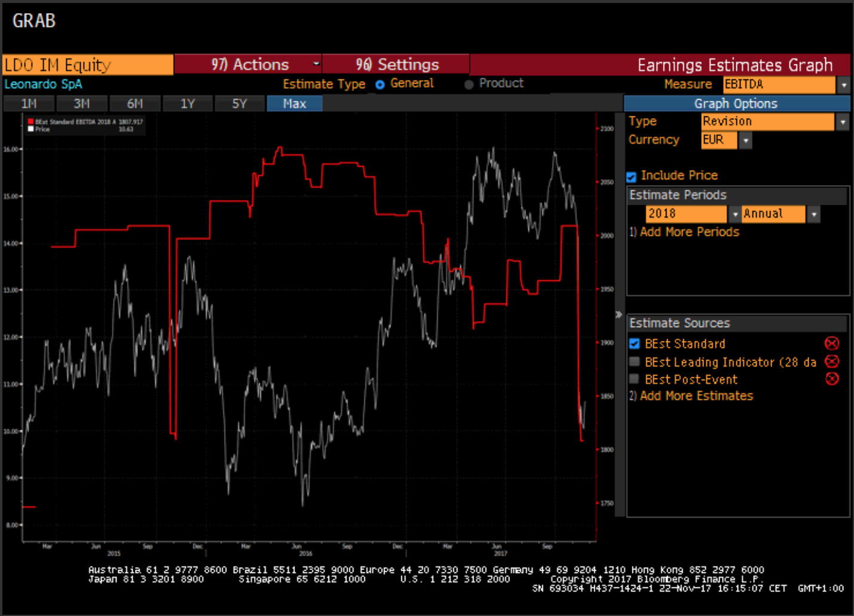Click the Estimate Type label
Viewport: 854px width, 616px height.
[324, 84]
